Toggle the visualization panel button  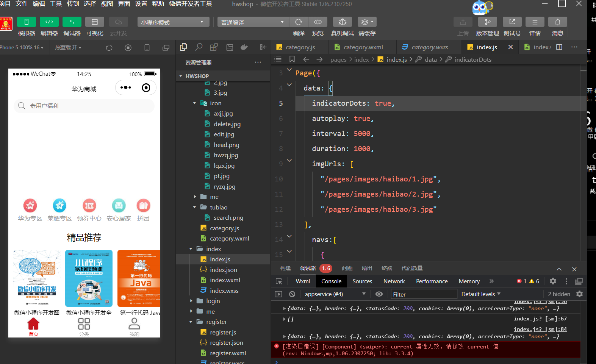(x=95, y=22)
